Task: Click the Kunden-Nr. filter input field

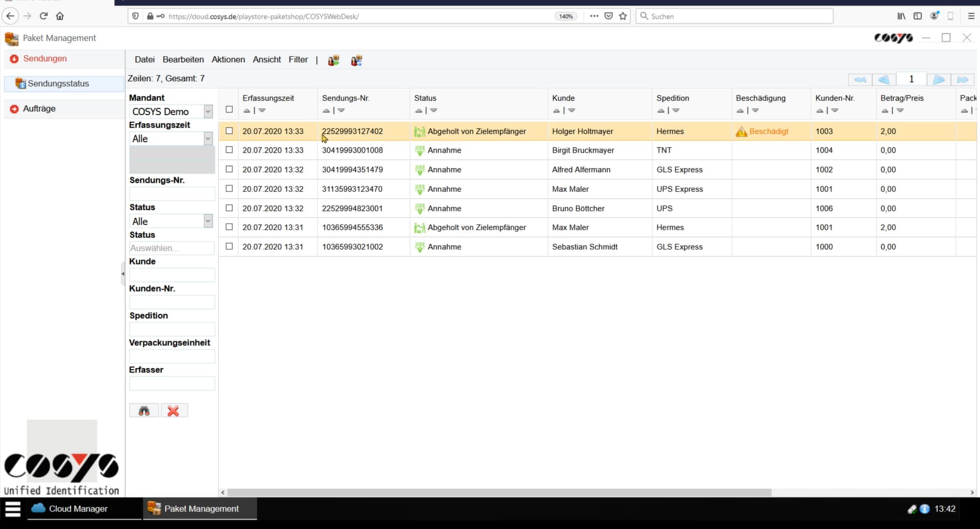Action: point(172,302)
